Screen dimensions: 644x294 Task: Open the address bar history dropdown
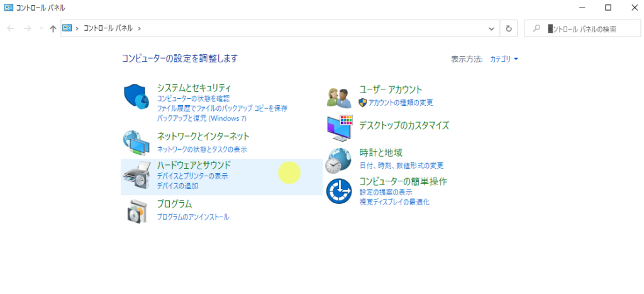[492, 28]
